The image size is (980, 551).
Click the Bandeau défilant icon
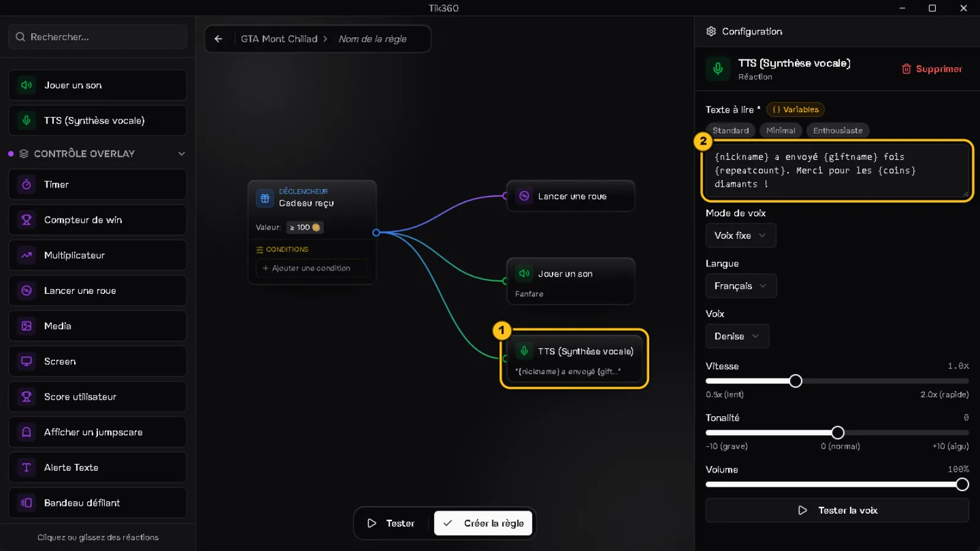[x=26, y=503]
